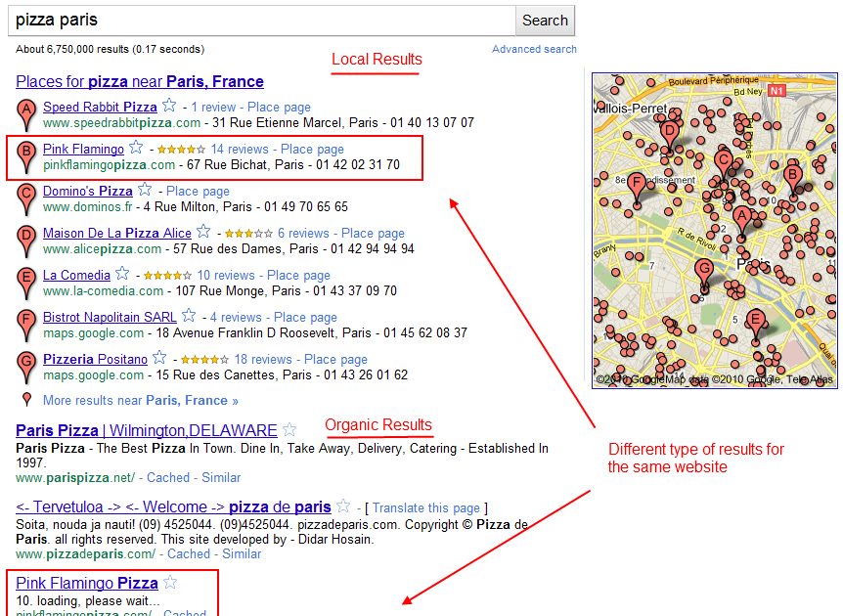This screenshot has width=843, height=616.
Task: Click small pin next to More results near Paris
Action: pyautogui.click(x=26, y=399)
